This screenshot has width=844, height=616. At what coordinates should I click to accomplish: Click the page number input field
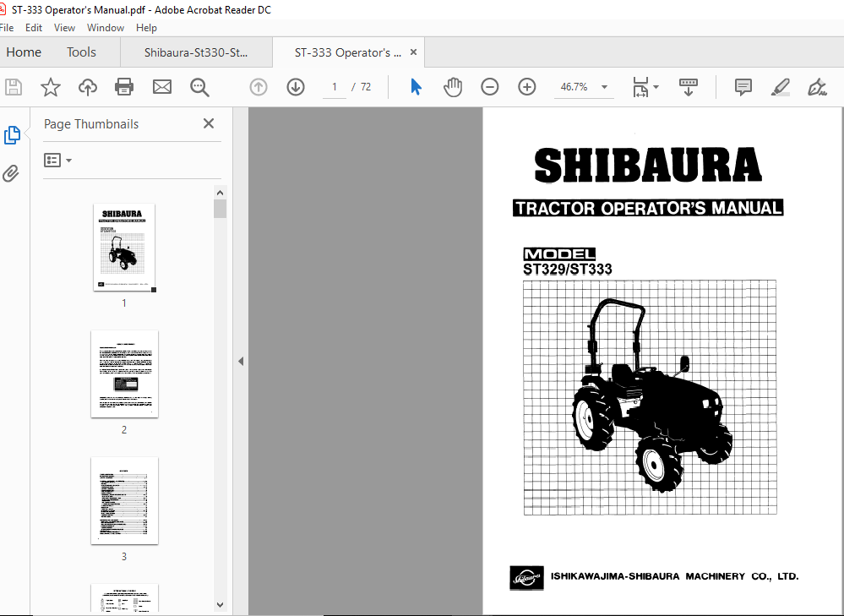(335, 87)
